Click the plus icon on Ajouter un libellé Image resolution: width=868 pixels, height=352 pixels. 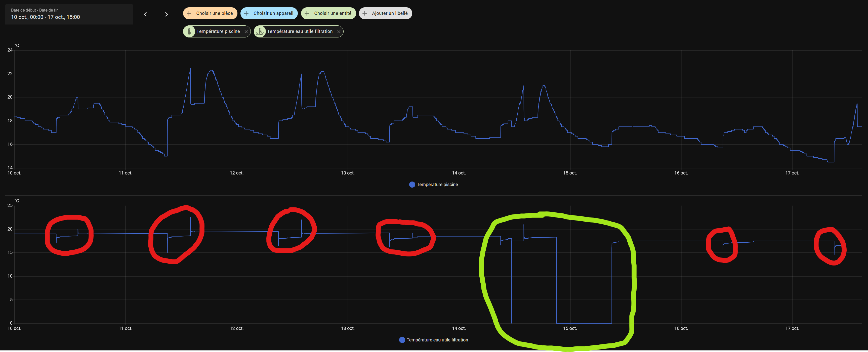365,14
